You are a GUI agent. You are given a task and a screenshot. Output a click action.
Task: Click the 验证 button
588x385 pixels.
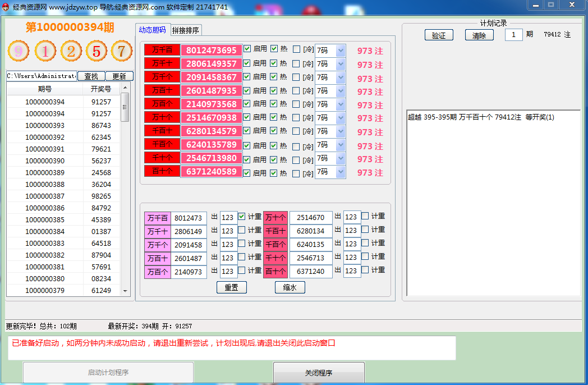coord(438,35)
